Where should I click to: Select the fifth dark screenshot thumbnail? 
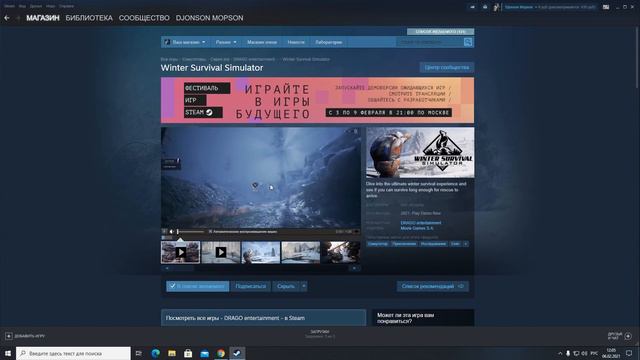340,252
